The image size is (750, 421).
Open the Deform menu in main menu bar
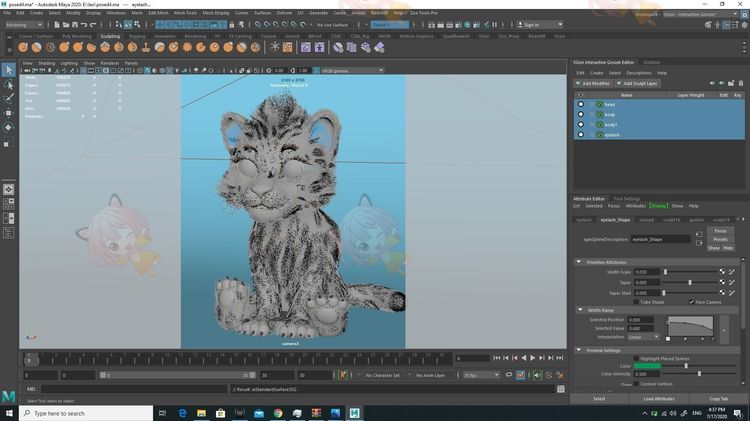coord(284,13)
